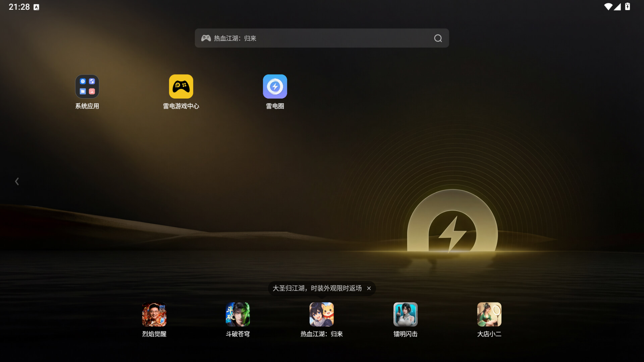Expand the left side arrow chevron

pos(17,181)
